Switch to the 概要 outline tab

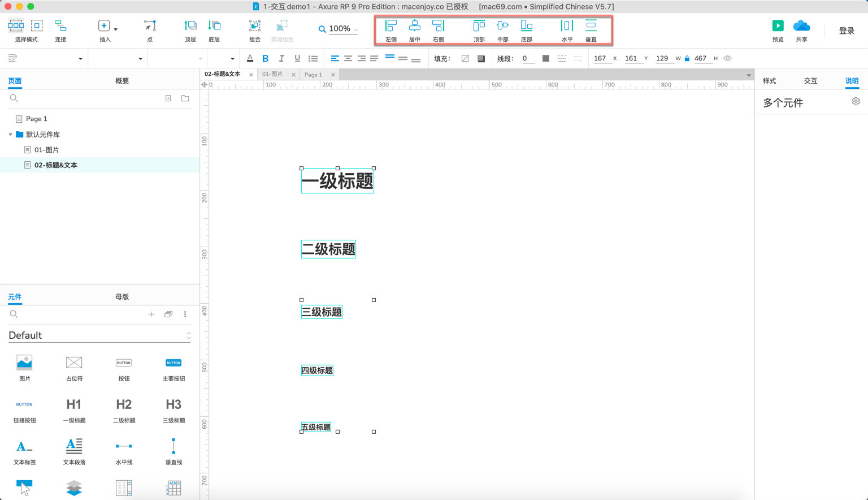122,81
